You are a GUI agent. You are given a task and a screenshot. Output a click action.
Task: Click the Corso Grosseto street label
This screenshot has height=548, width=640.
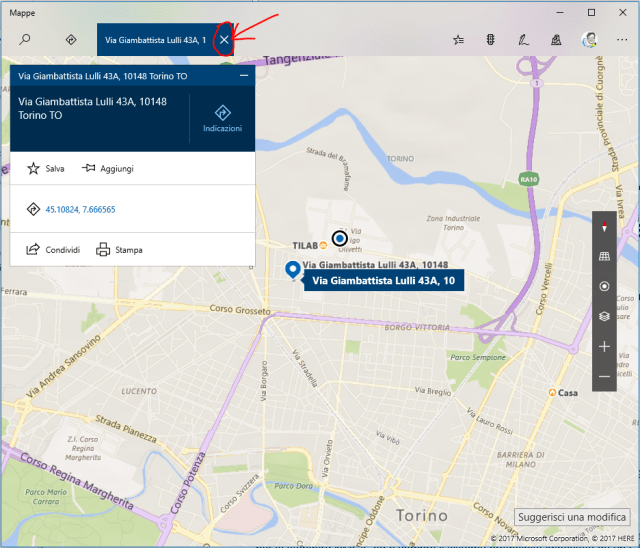[x=240, y=310]
